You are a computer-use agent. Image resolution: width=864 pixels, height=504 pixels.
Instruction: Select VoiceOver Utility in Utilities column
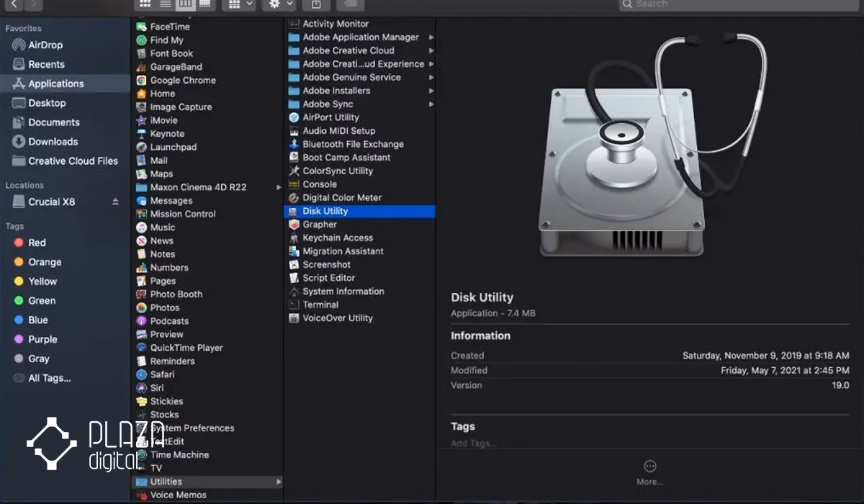338,318
